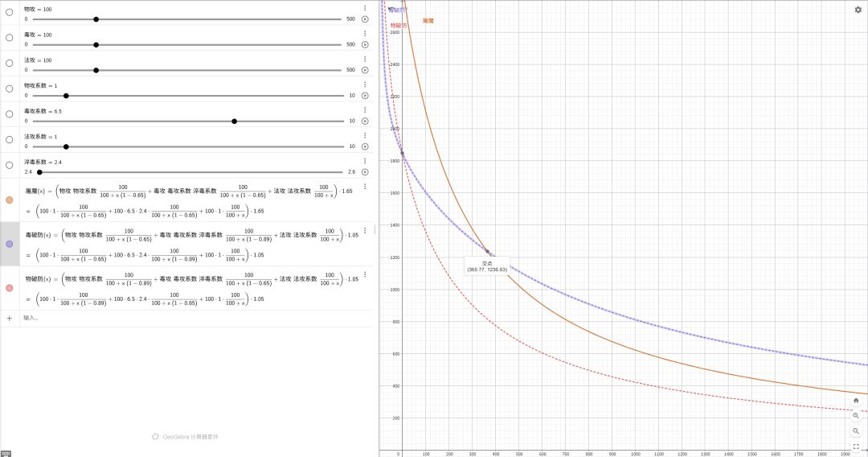The image size is (868, 457).
Task: Open the three-dot menu of 毒破防(x) function
Action: 365,230
